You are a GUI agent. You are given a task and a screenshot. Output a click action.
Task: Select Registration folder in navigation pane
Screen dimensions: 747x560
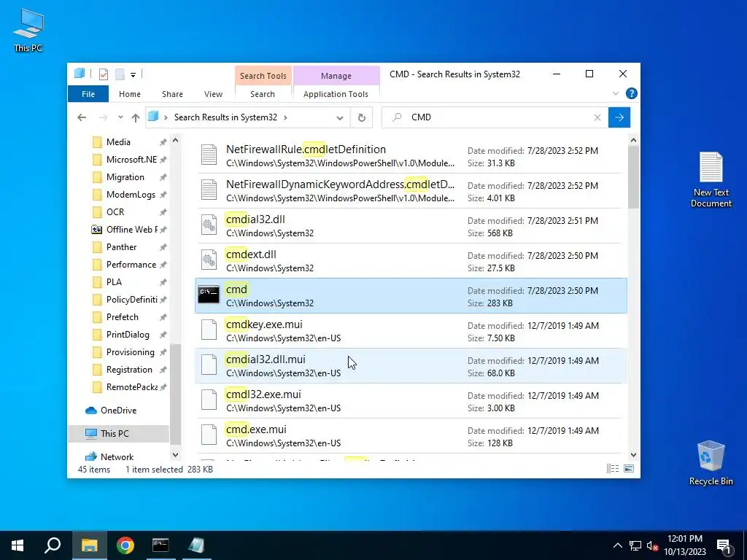[129, 370]
